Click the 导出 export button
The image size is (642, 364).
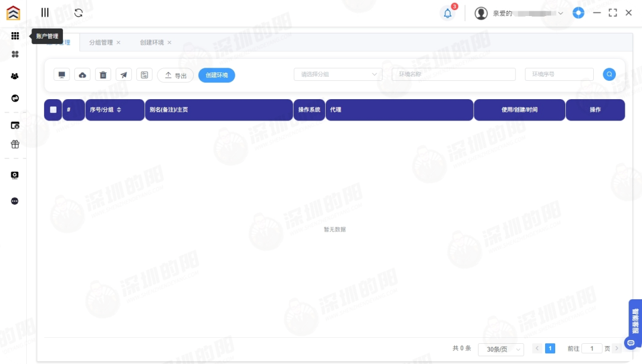[175, 75]
